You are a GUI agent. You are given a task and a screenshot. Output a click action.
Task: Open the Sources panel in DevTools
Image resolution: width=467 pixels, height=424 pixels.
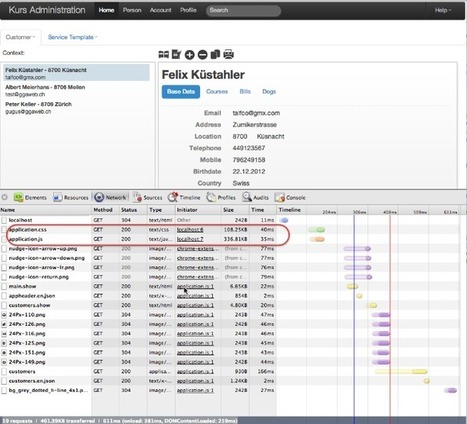[147, 197]
